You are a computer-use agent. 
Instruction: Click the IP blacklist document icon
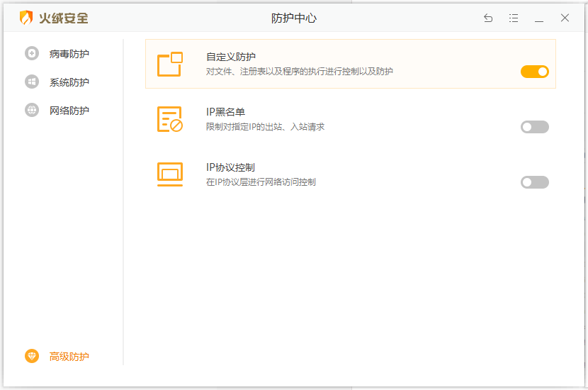pos(170,119)
